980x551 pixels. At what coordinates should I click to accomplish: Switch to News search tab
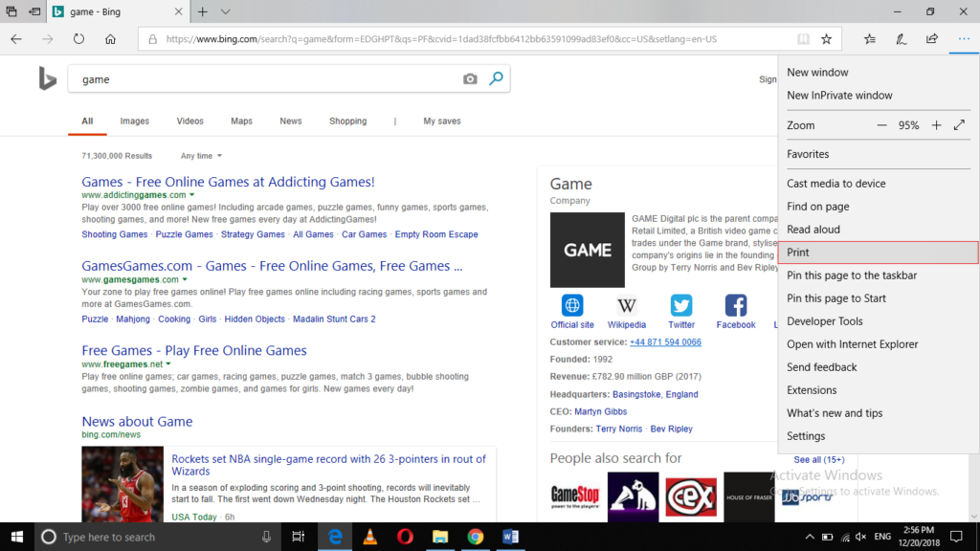(291, 121)
